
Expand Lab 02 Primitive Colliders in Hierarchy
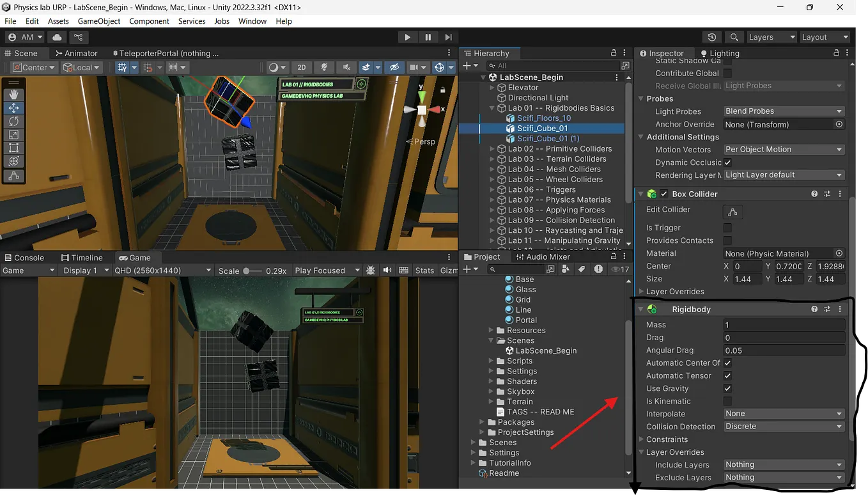(491, 148)
